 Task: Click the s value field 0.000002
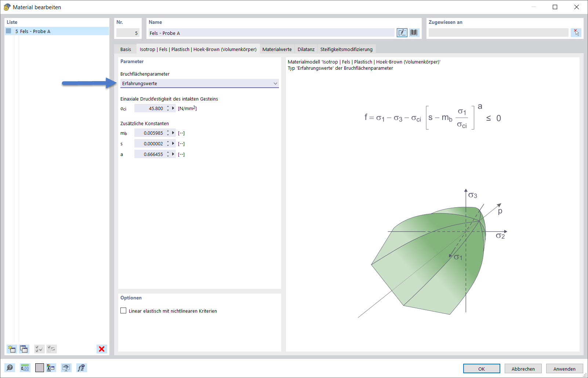150,143
